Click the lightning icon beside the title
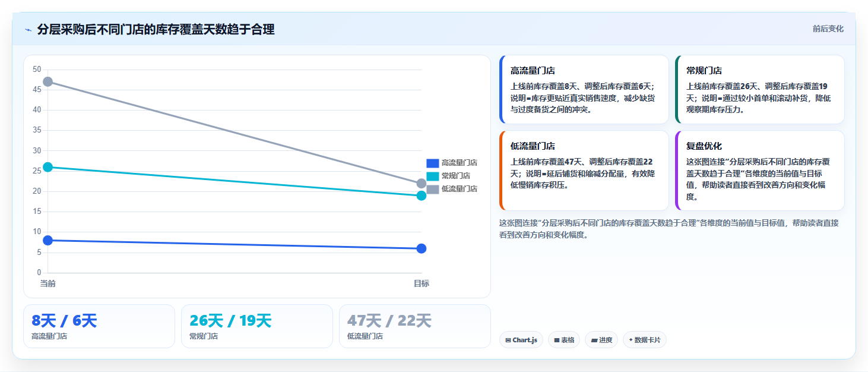The width and height of the screenshot is (868, 372). click(28, 30)
